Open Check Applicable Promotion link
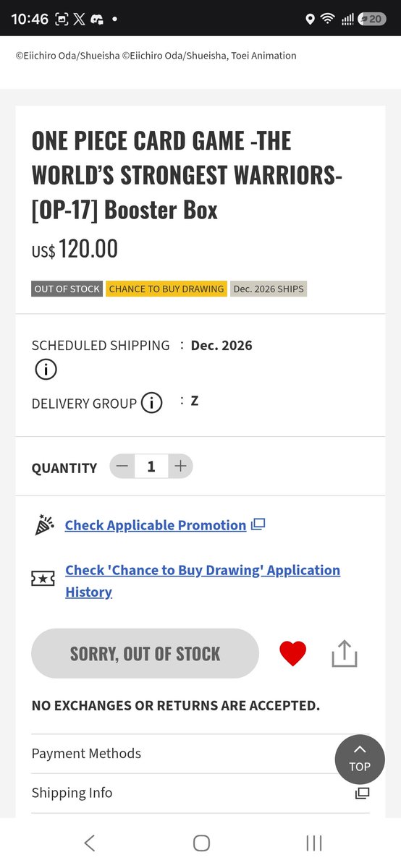Image resolution: width=401 pixels, height=868 pixels. coord(156,525)
